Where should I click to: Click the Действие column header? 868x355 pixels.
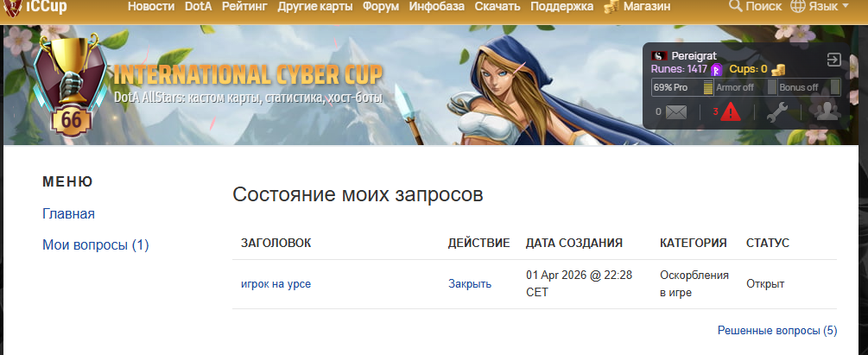(478, 243)
